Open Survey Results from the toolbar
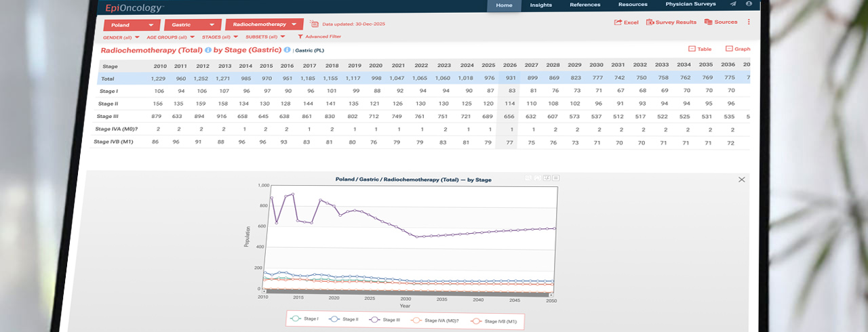868x332 pixels. pyautogui.click(x=650, y=22)
